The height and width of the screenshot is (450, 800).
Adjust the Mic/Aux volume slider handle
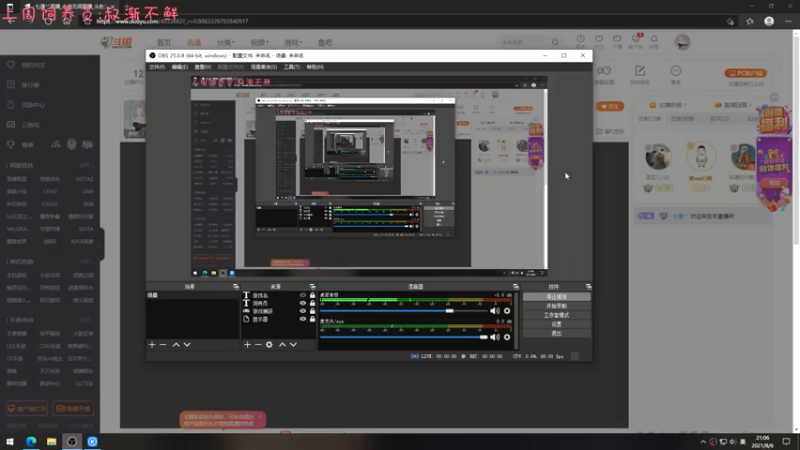click(x=483, y=337)
